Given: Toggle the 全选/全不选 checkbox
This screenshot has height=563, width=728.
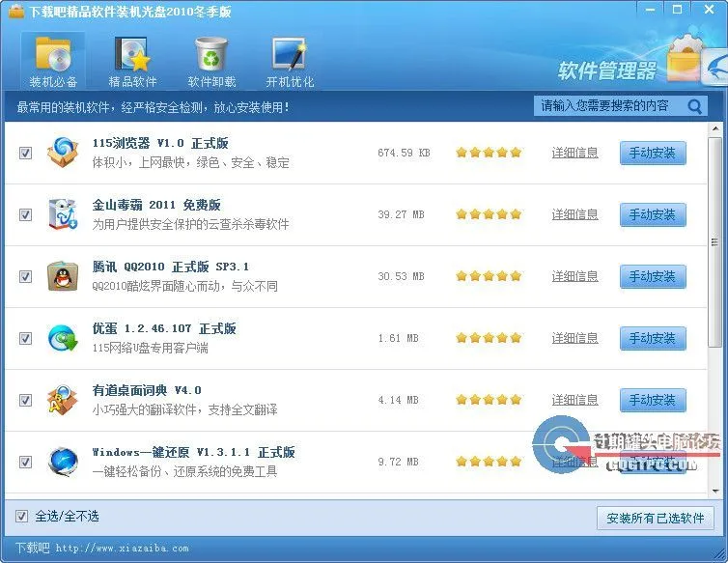Looking at the screenshot, I should (22, 517).
